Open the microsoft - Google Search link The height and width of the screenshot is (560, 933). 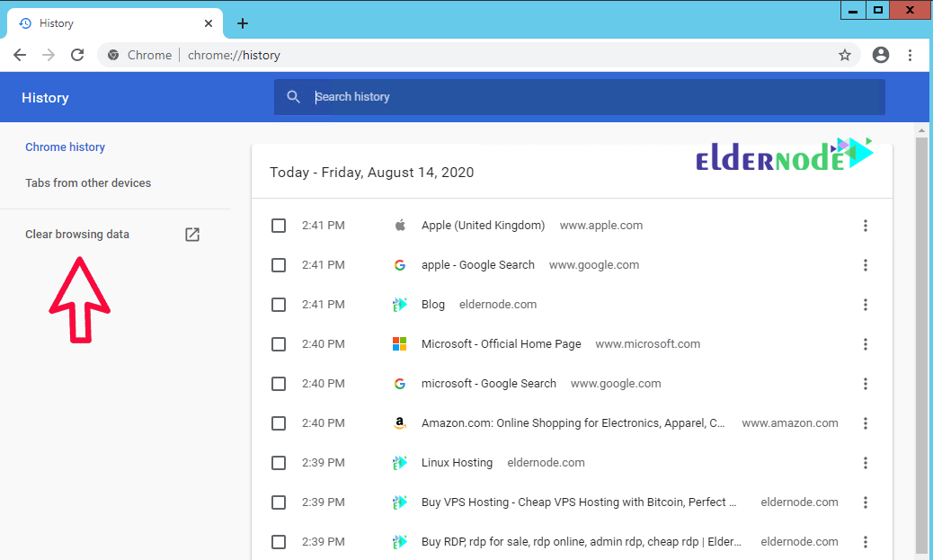tap(488, 384)
